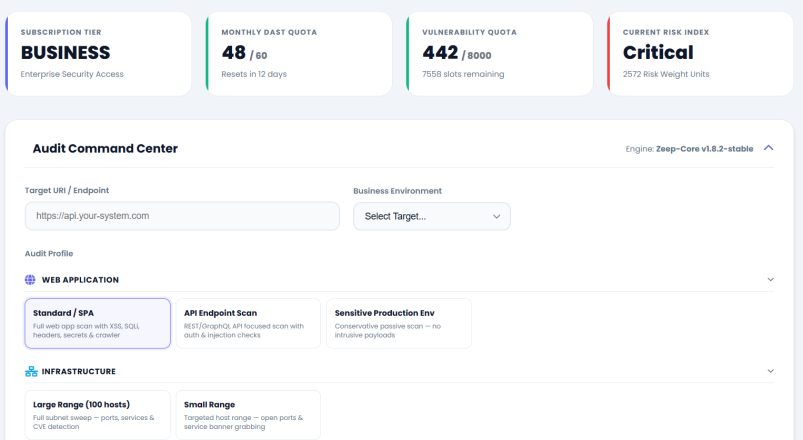This screenshot has height=440, width=803.
Task: Choose the Small Range profile
Action: point(248,415)
